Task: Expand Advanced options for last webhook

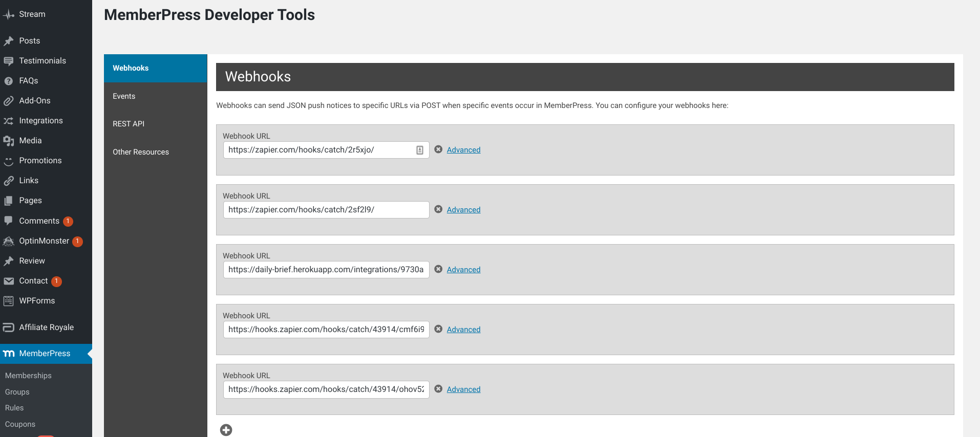Action: click(463, 389)
